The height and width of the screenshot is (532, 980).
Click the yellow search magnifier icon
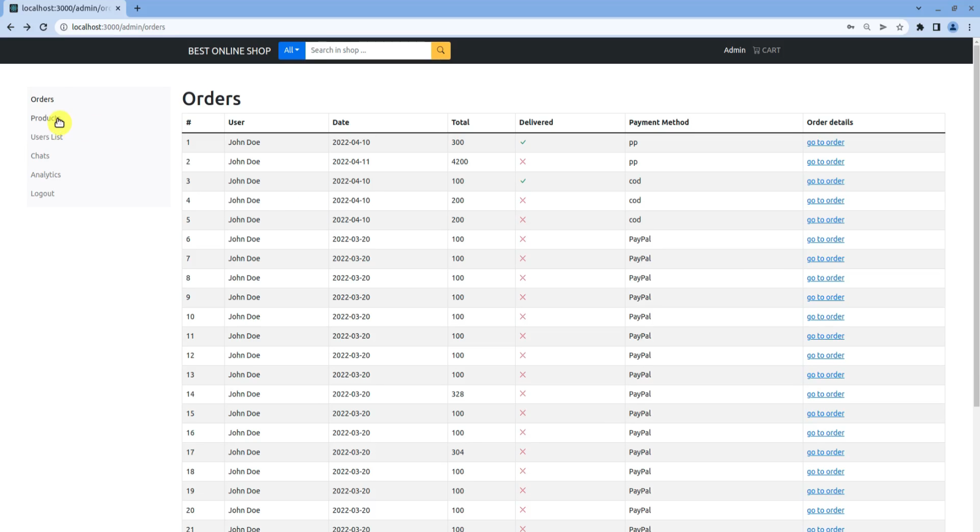[x=440, y=50]
